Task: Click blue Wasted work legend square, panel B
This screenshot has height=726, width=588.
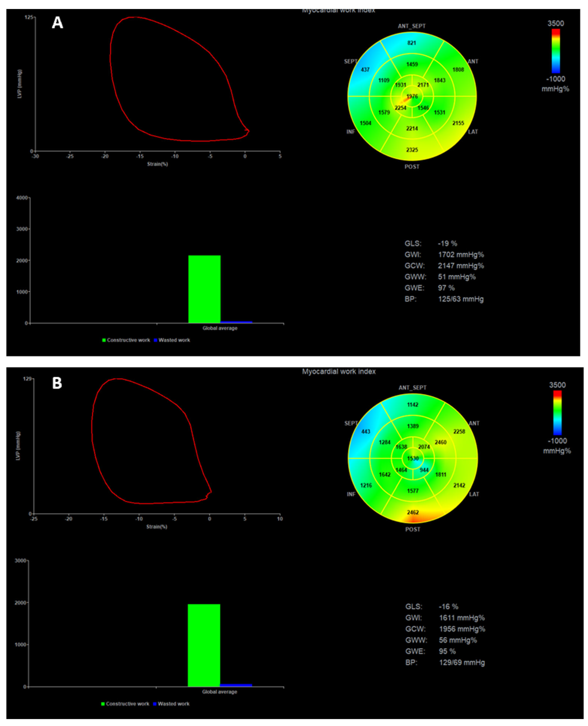Action: click(x=155, y=704)
